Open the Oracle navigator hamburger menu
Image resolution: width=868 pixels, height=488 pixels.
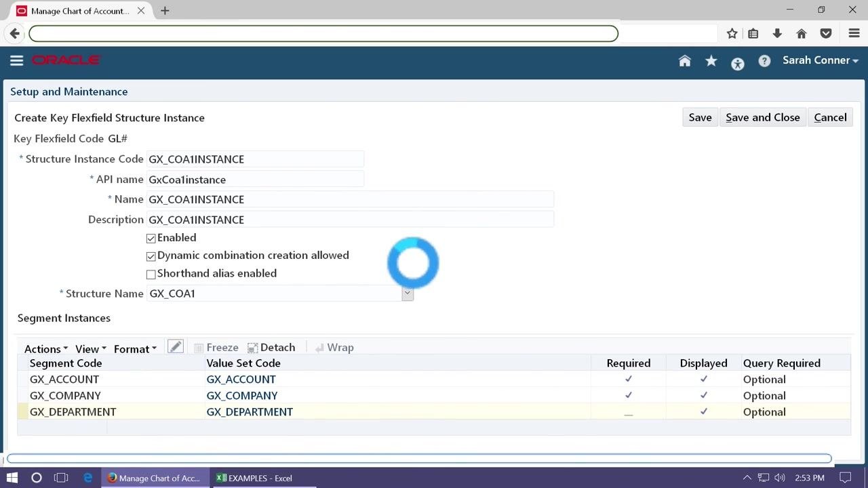[17, 60]
